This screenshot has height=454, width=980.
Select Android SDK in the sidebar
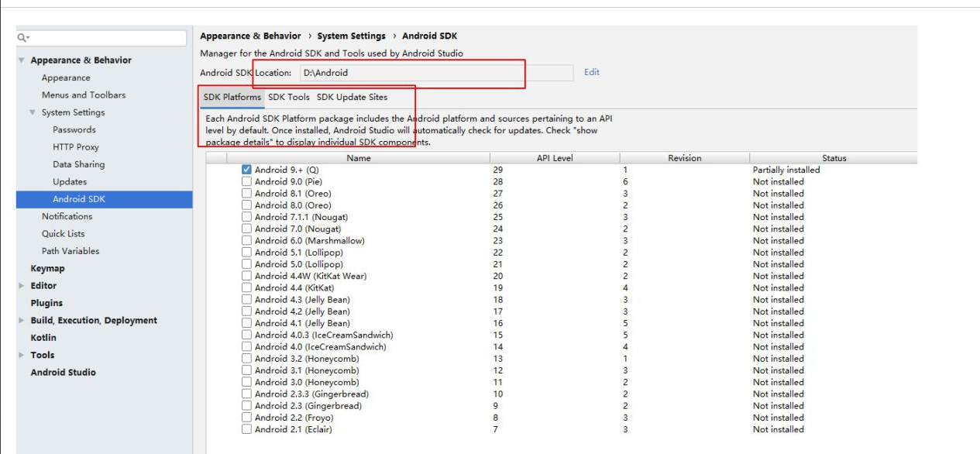click(x=105, y=199)
